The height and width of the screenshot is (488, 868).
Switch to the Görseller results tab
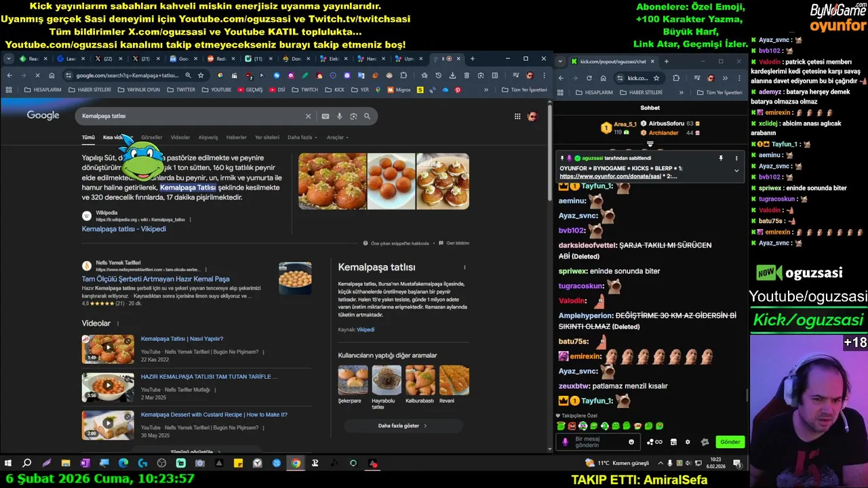click(x=152, y=138)
